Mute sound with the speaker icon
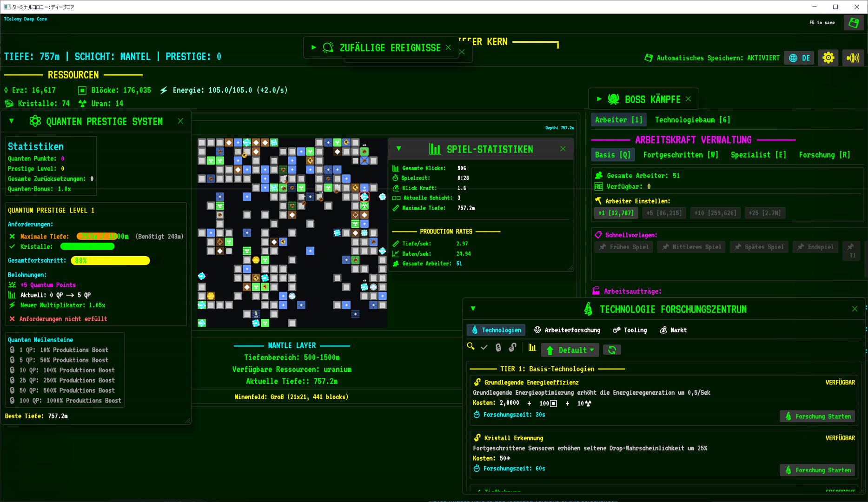This screenshot has height=502, width=868. 853,58
